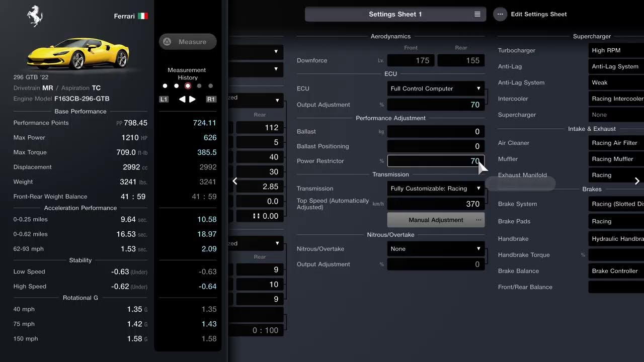Open the Anti-Lag System selector
This screenshot has width=644, height=362.
616,66
